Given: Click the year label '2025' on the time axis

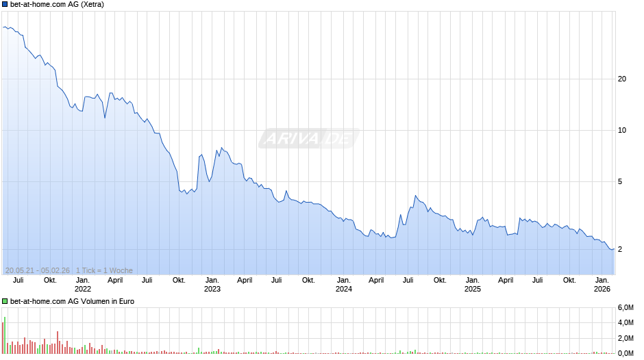Looking at the screenshot, I should tap(472, 289).
